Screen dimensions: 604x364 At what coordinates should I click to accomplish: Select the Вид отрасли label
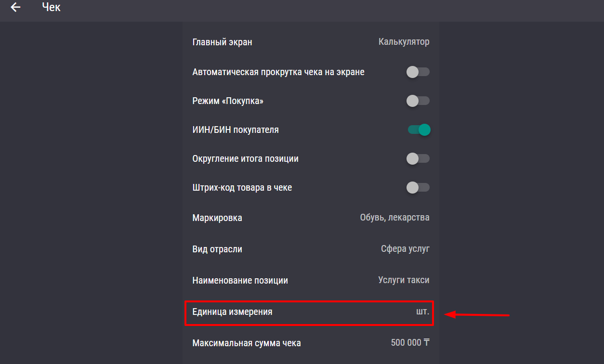217,249
